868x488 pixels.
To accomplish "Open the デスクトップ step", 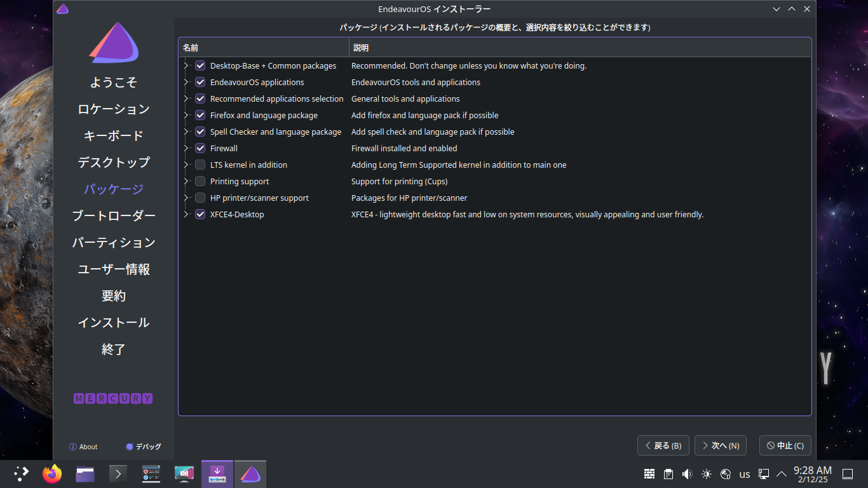I will 114,163.
